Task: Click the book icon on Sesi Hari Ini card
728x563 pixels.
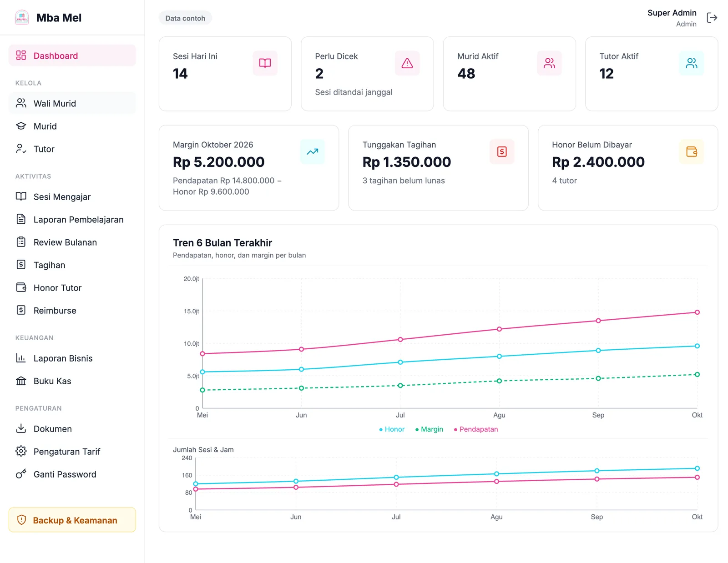Action: 265,63
